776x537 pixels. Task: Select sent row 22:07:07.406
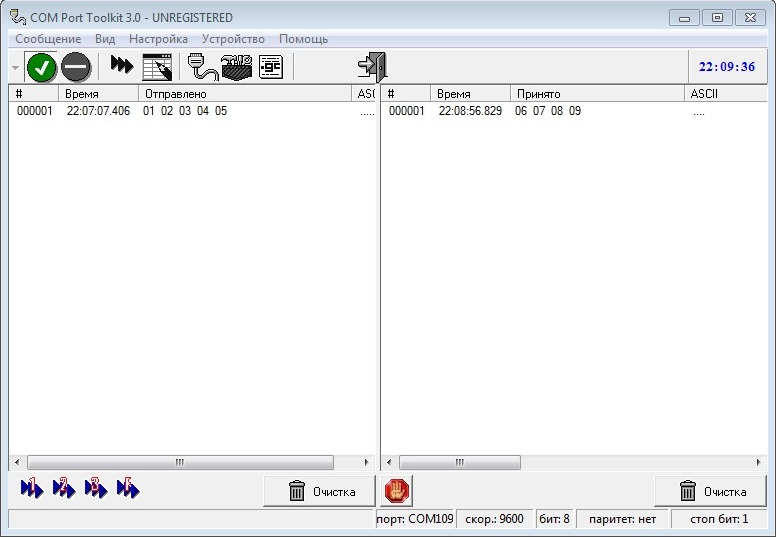tap(192, 111)
